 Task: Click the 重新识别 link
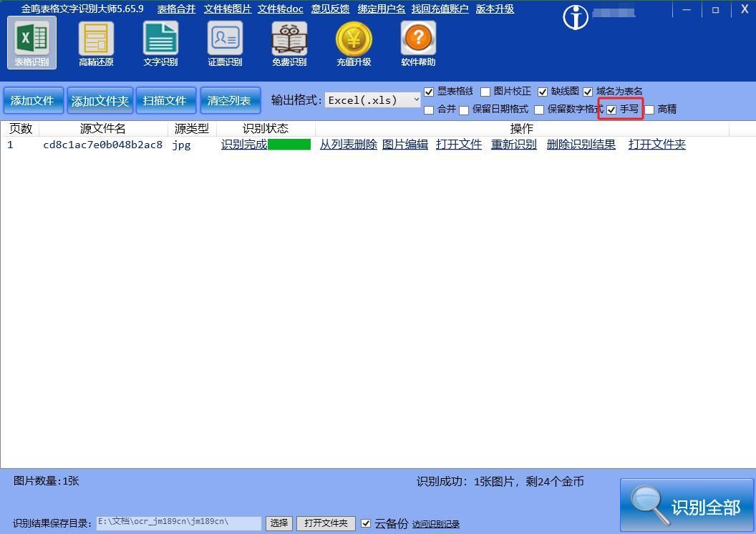514,144
